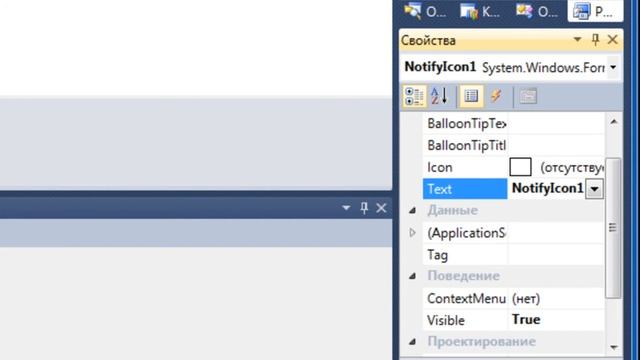Select the BalloonTipText property
The width and height of the screenshot is (640, 360).
click(465, 124)
